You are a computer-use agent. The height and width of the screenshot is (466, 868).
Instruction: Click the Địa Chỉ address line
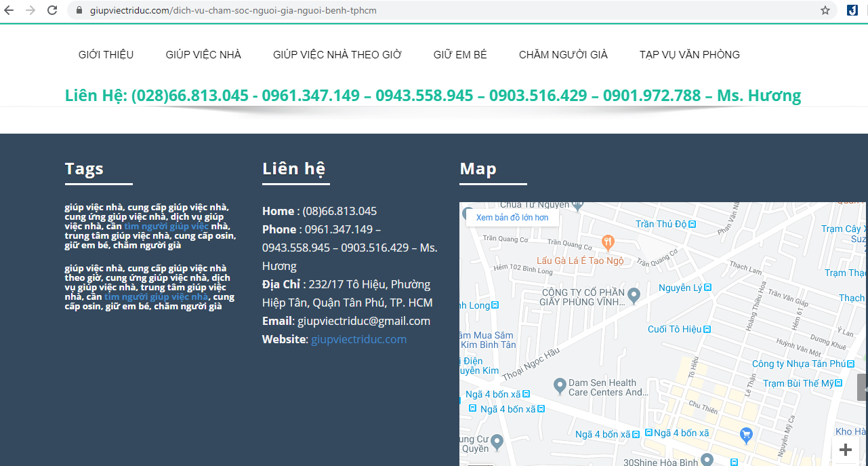point(348,293)
